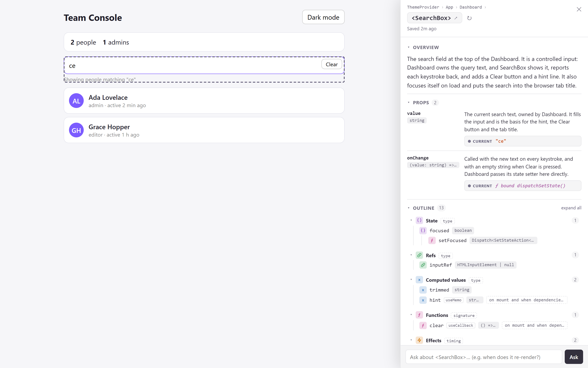Click the focused state icon

[x=423, y=230]
